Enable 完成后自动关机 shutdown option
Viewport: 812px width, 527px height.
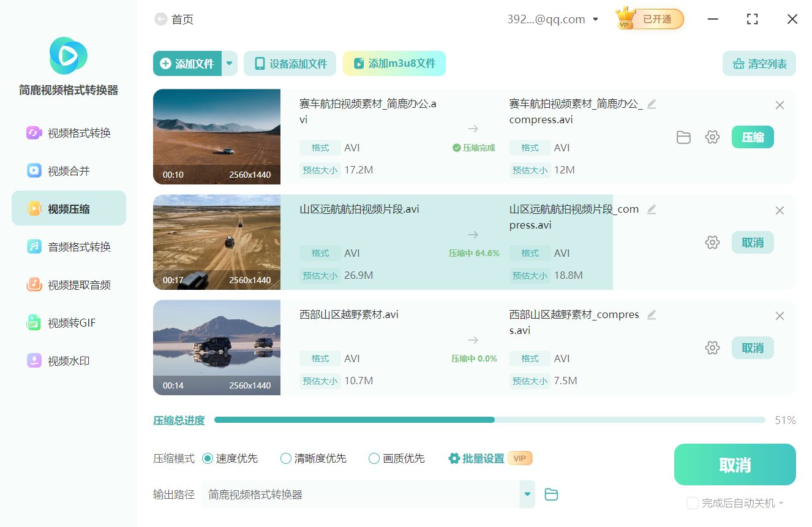click(693, 502)
